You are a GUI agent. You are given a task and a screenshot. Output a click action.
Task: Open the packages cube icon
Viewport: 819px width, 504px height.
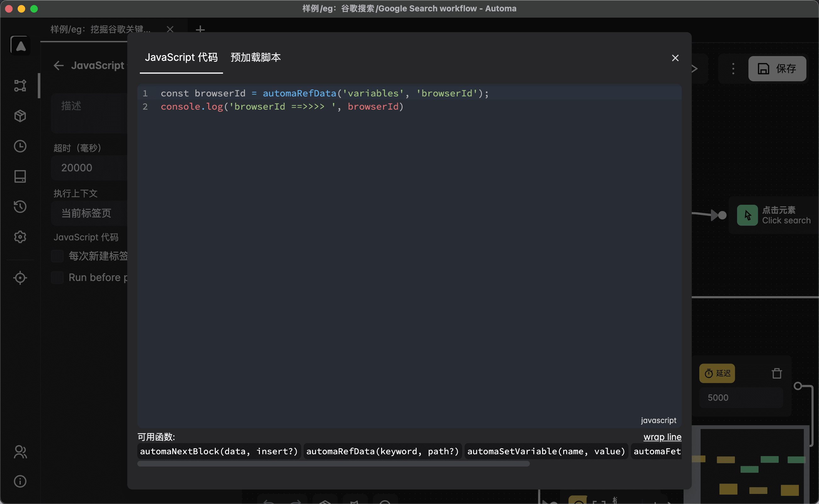[20, 116]
